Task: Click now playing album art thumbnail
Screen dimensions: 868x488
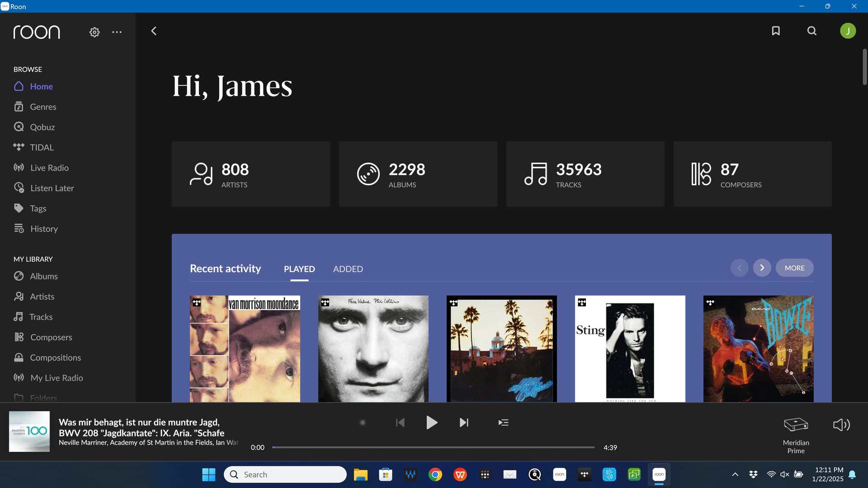Action: (29, 431)
